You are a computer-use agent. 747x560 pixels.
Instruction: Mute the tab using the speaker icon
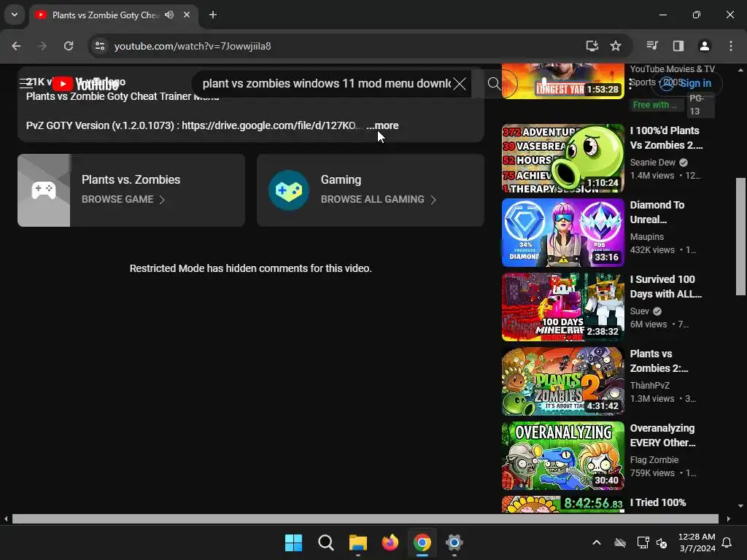[169, 15]
